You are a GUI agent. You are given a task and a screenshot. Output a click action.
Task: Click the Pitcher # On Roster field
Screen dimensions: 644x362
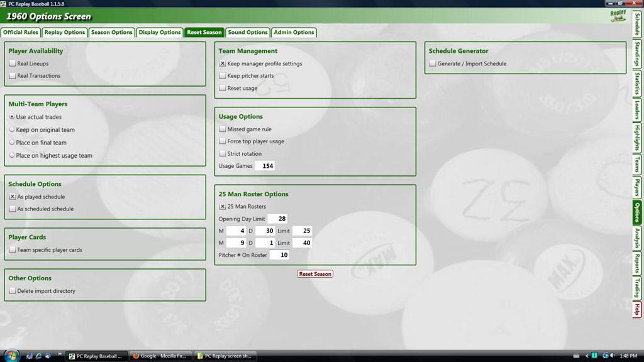tap(279, 255)
